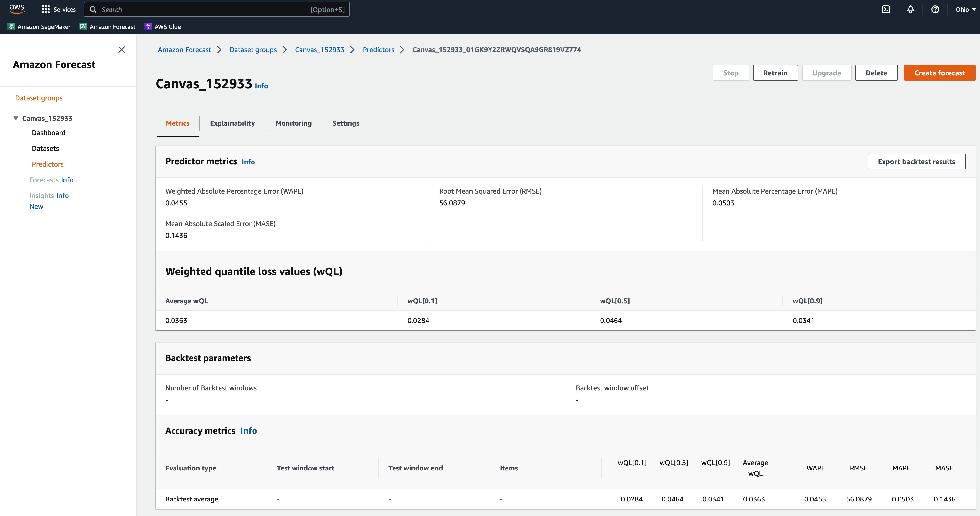
Task: Open Amazon Forecast breadcrumb link
Action: (184, 50)
